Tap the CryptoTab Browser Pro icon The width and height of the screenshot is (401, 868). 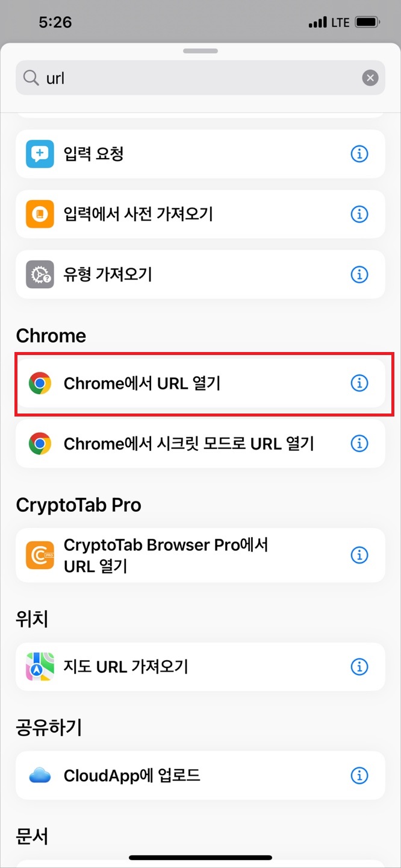[40, 555]
